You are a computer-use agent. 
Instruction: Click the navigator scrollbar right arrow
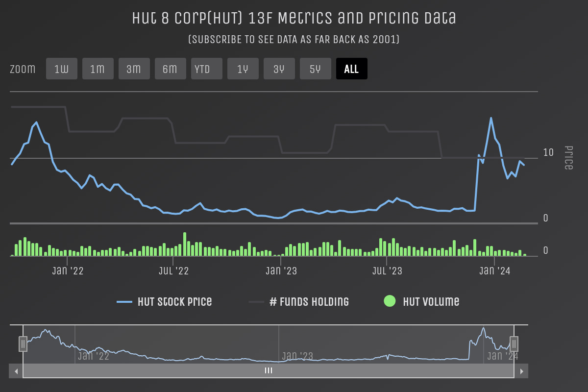click(521, 371)
